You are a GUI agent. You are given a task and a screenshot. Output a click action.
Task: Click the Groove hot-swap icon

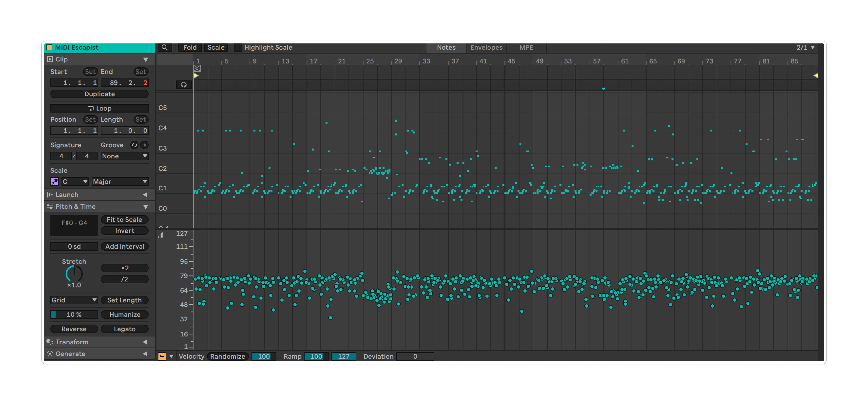(135, 145)
